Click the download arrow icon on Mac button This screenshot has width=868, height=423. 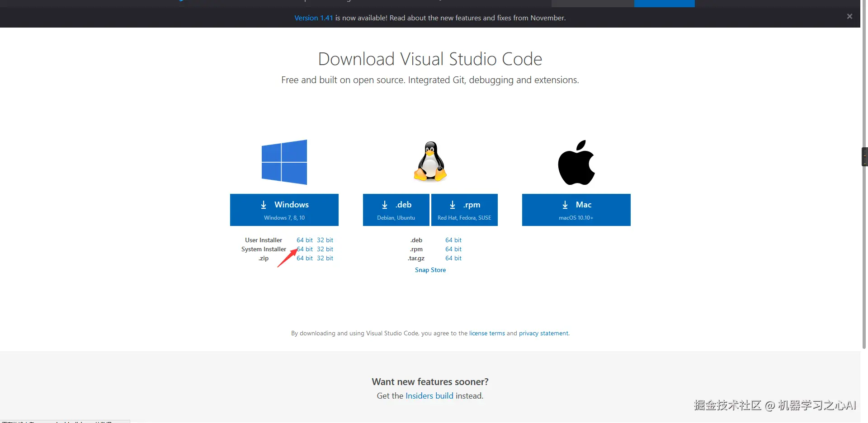pos(565,205)
